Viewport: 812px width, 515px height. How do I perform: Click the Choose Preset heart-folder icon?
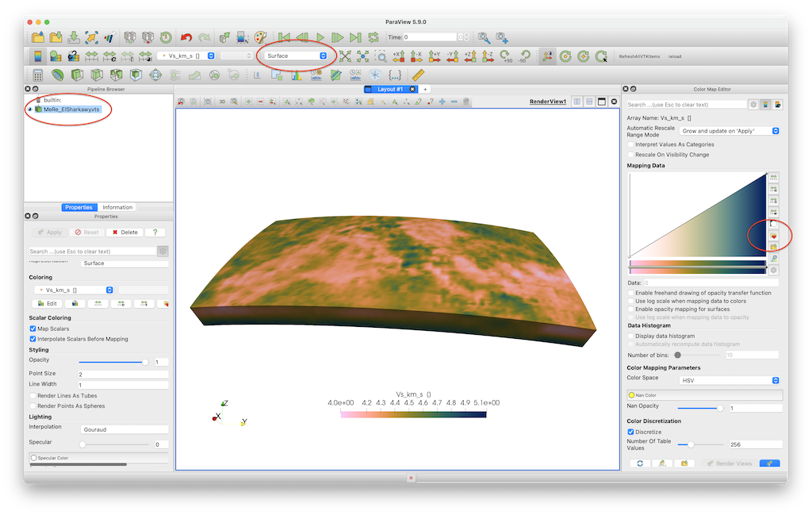tap(773, 235)
